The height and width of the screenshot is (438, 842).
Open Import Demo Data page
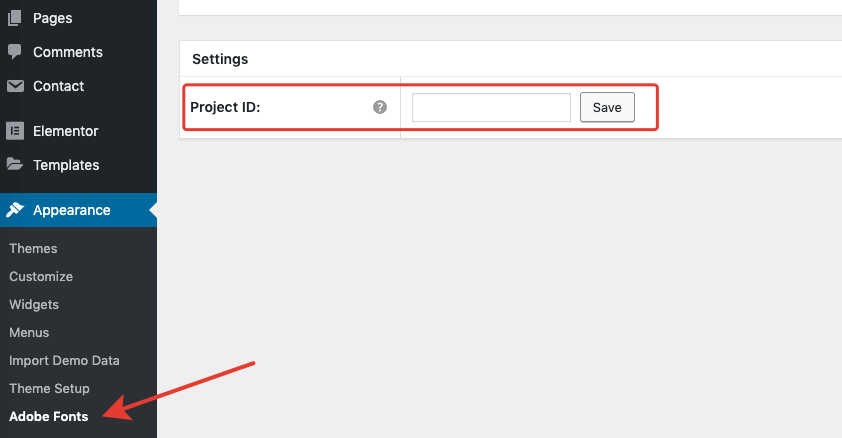point(64,360)
